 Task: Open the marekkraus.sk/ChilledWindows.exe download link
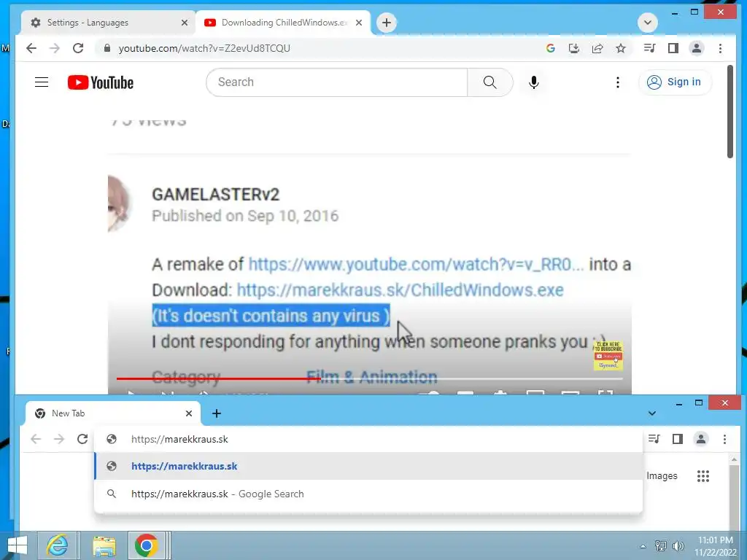(x=400, y=290)
